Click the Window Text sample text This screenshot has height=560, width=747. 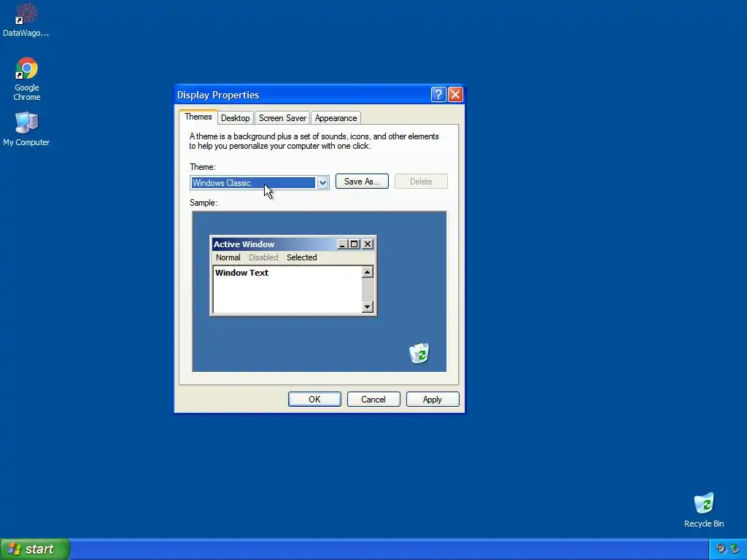point(242,273)
